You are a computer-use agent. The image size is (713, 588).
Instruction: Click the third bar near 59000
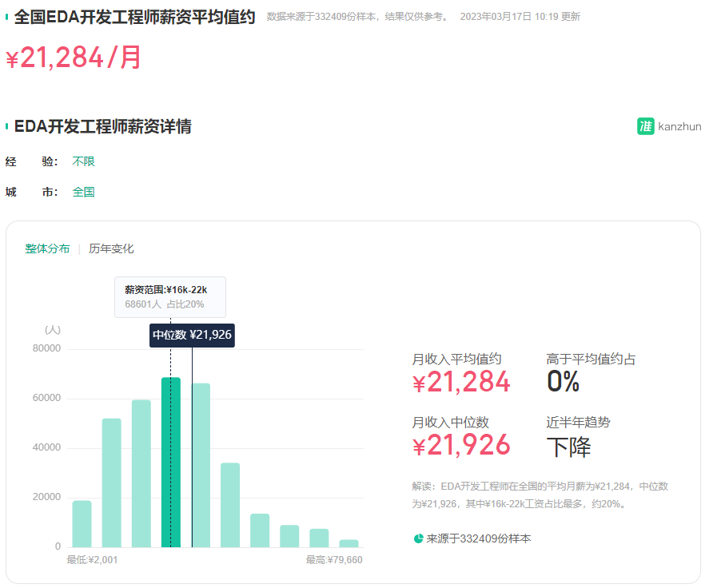pyautogui.click(x=141, y=474)
